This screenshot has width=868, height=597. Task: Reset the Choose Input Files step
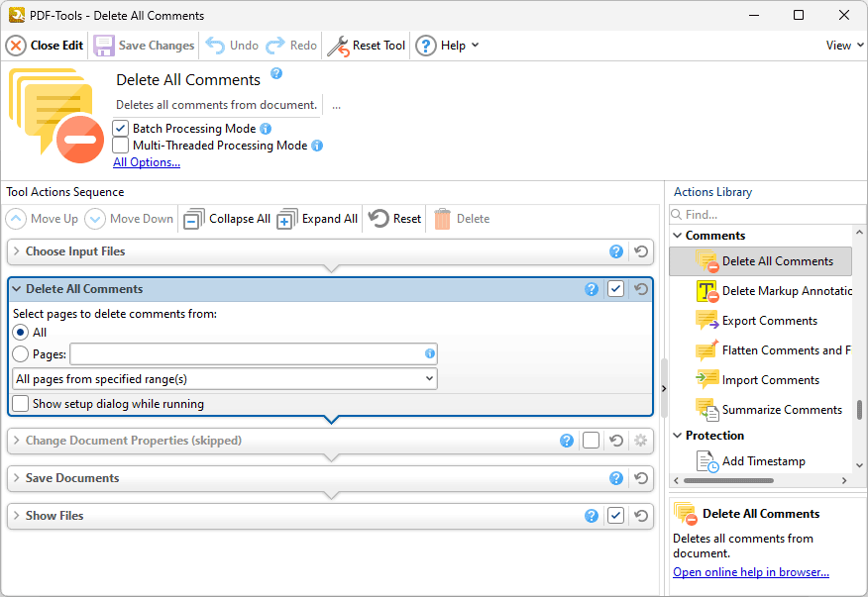pyautogui.click(x=641, y=251)
